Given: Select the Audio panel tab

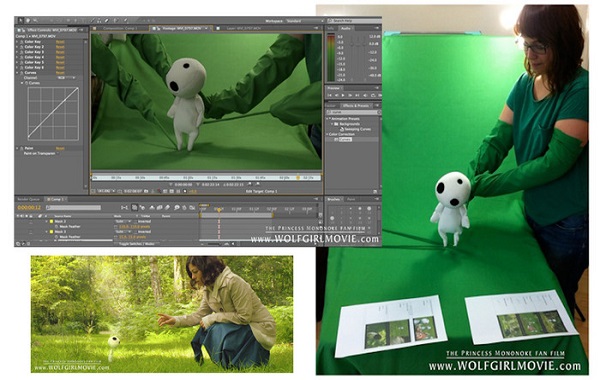Looking at the screenshot, I should (x=345, y=28).
